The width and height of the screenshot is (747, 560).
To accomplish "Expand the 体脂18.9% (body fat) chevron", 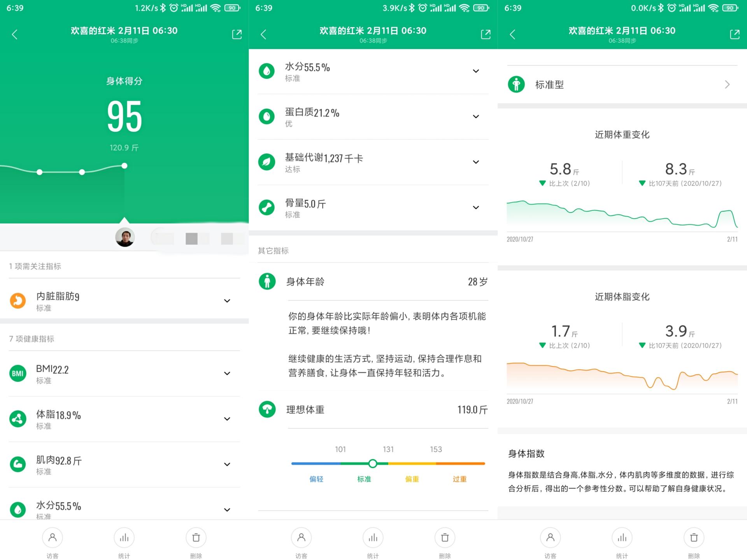I will (x=227, y=419).
